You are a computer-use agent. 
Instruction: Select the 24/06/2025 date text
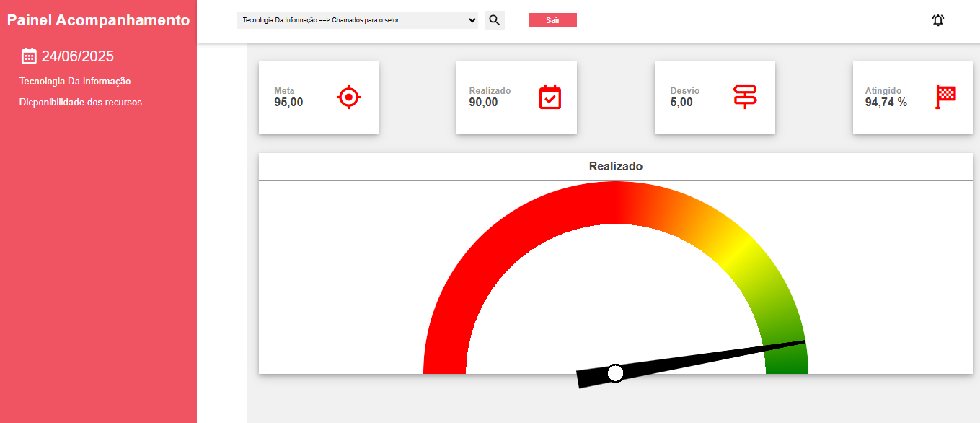[77, 56]
